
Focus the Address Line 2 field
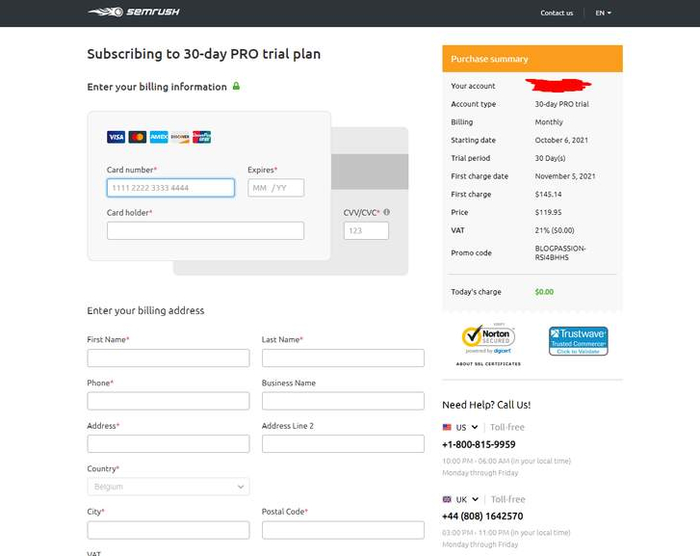[x=343, y=444]
